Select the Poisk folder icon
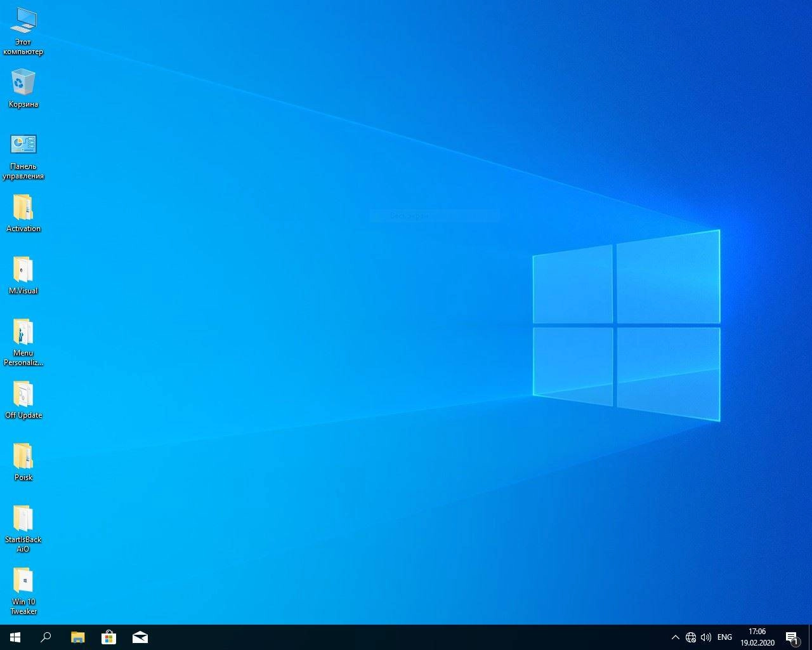This screenshot has height=650, width=812. click(x=23, y=462)
